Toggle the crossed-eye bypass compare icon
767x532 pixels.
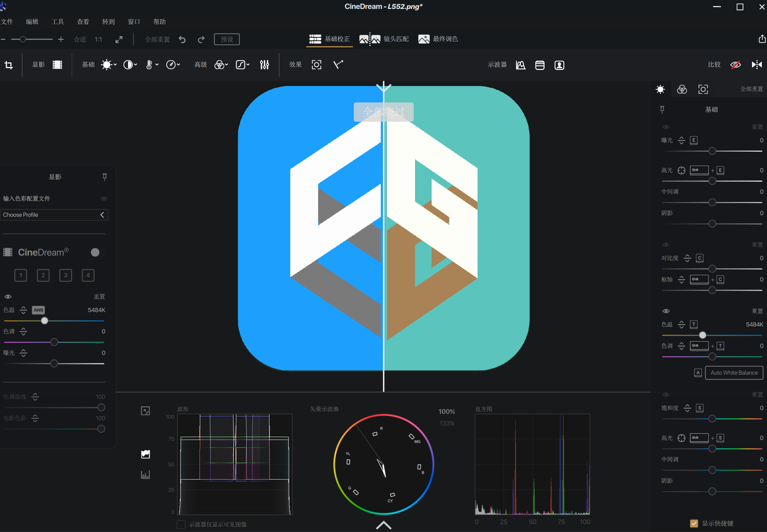click(x=735, y=65)
